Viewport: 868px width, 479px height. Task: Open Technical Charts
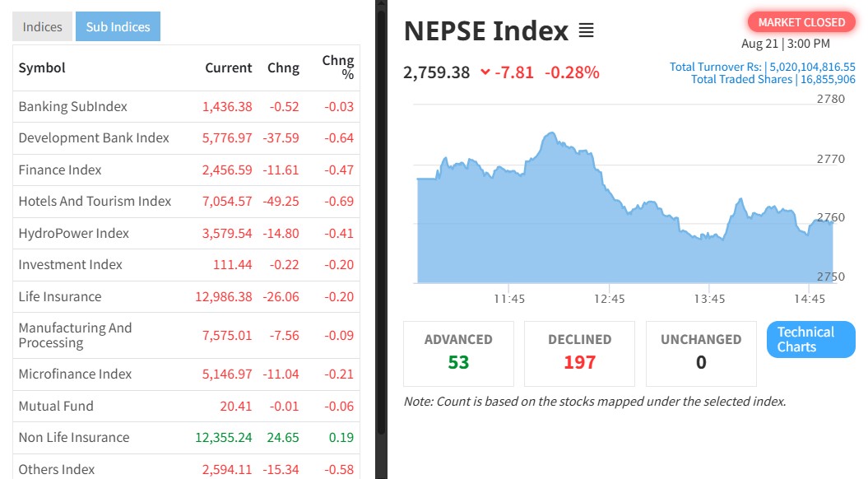tap(810, 339)
